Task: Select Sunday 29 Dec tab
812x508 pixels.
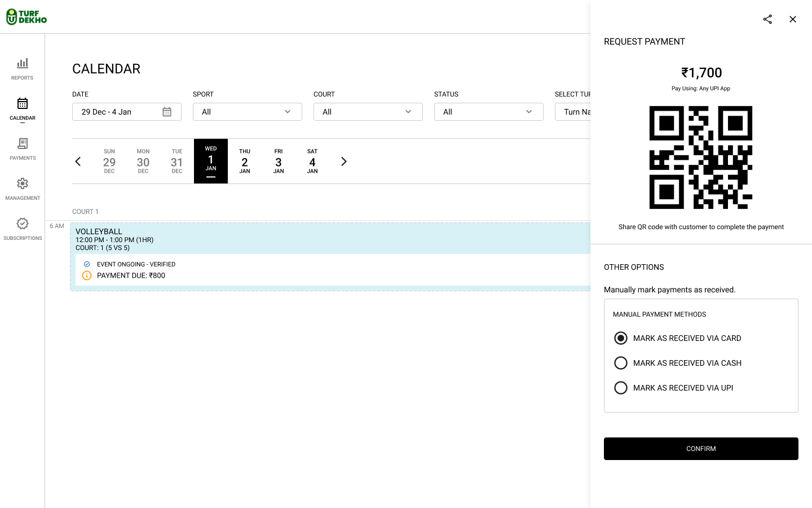Action: [x=109, y=161]
